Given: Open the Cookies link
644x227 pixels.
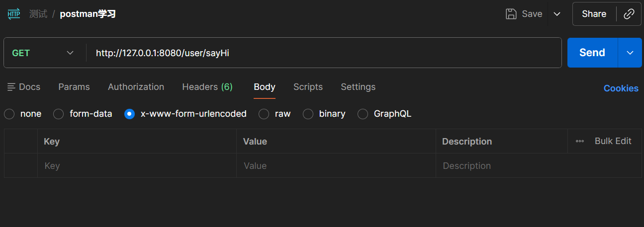Looking at the screenshot, I should tap(621, 88).
